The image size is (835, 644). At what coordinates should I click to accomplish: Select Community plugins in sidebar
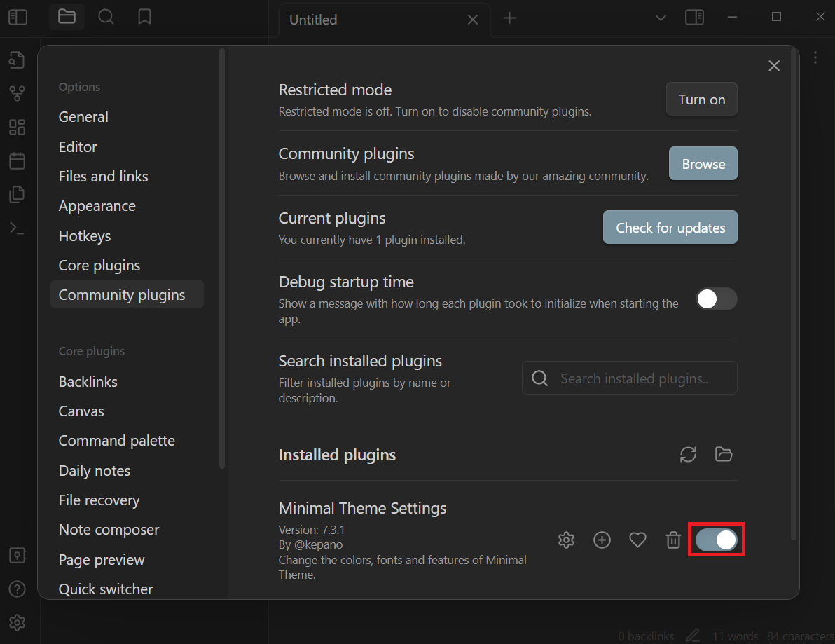(x=127, y=294)
